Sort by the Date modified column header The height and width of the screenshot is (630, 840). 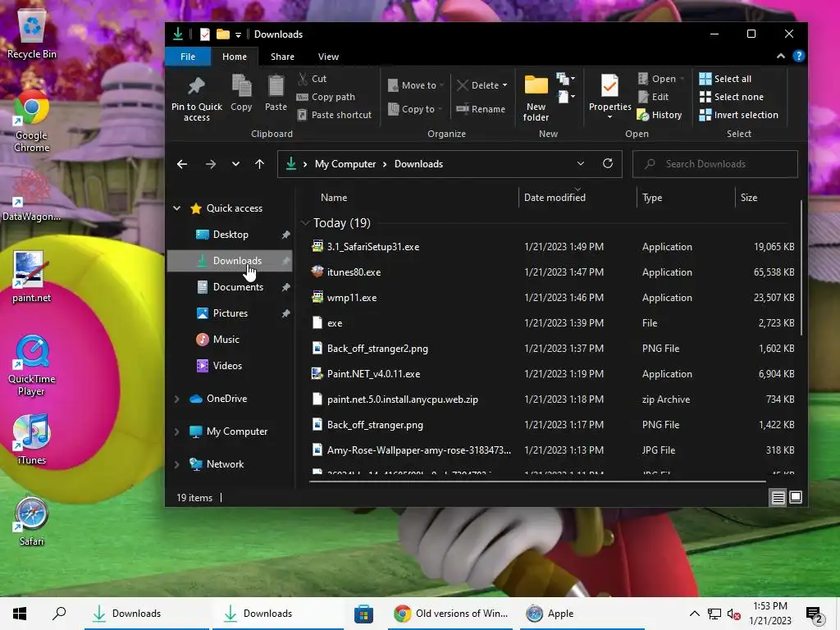coord(577,198)
